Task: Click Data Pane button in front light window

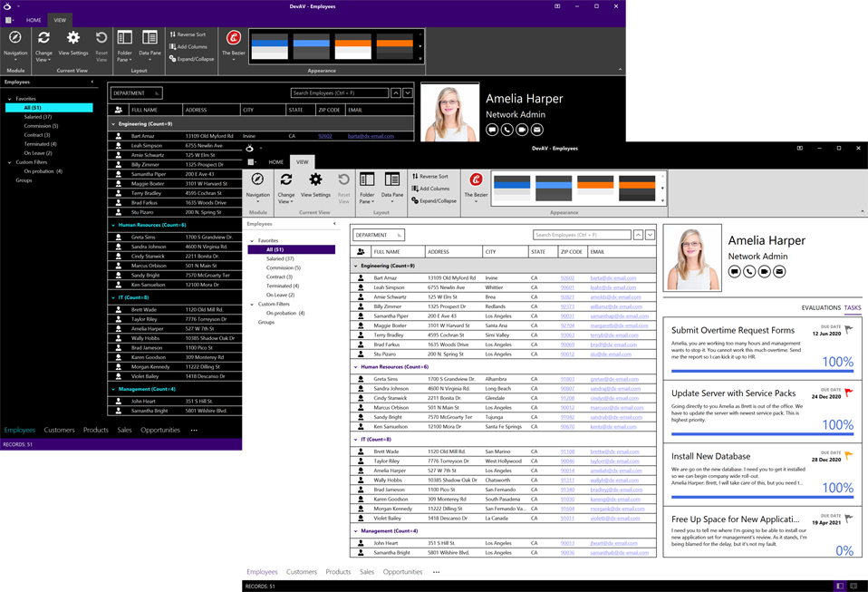Action: point(392,186)
